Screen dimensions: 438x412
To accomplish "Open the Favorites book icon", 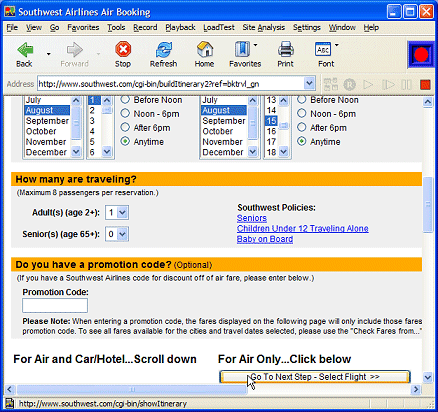I will point(242,49).
